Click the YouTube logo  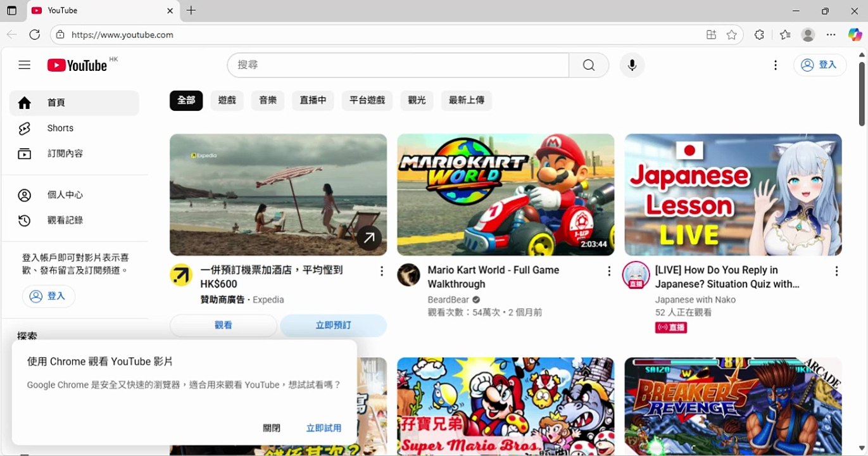pyautogui.click(x=77, y=65)
